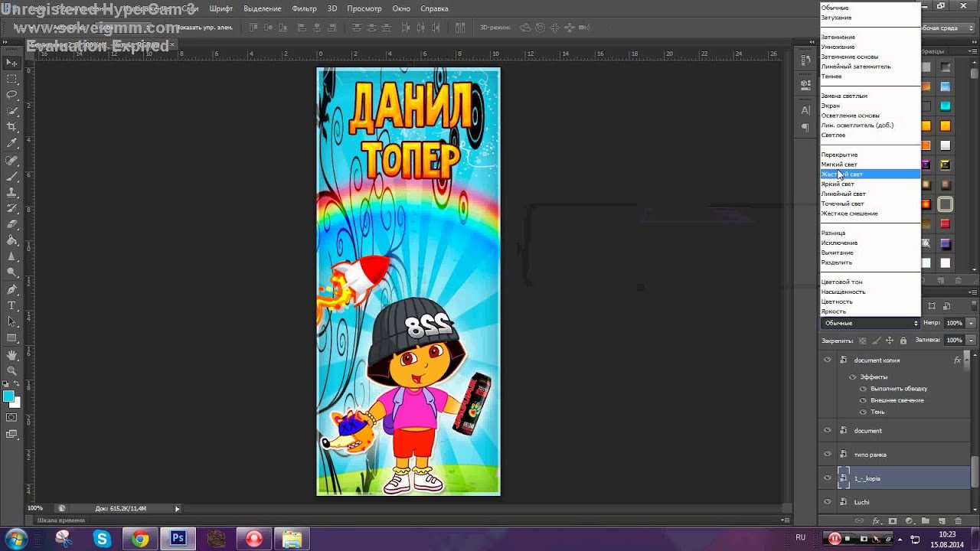Hide the document layer
Image resolution: width=980 pixels, height=551 pixels.
[827, 430]
